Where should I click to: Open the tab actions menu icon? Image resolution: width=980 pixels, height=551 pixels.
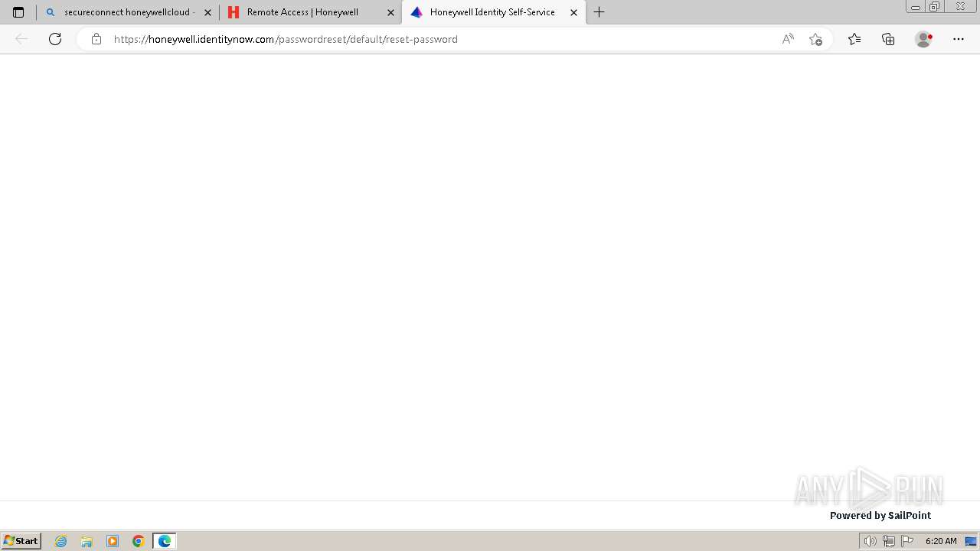pos(18,12)
